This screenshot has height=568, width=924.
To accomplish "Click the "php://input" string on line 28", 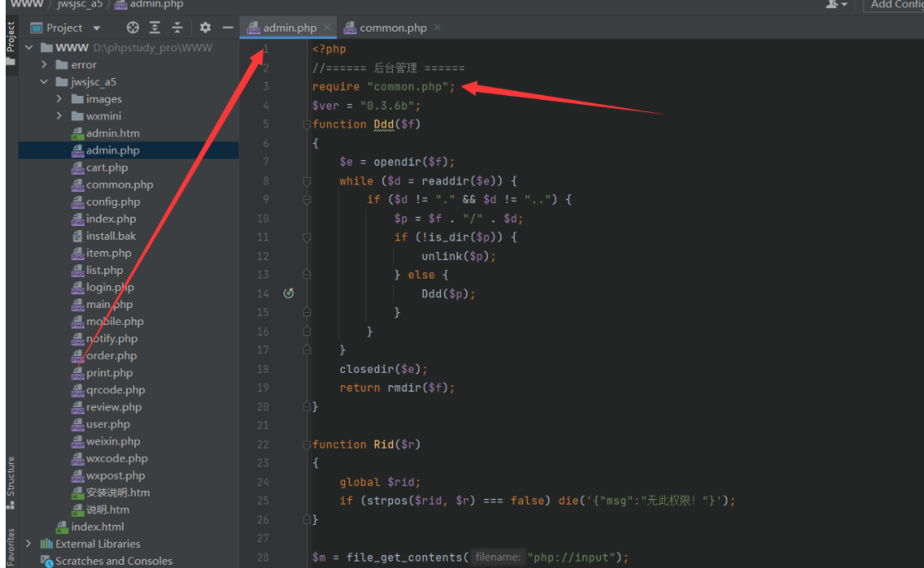I will [572, 557].
